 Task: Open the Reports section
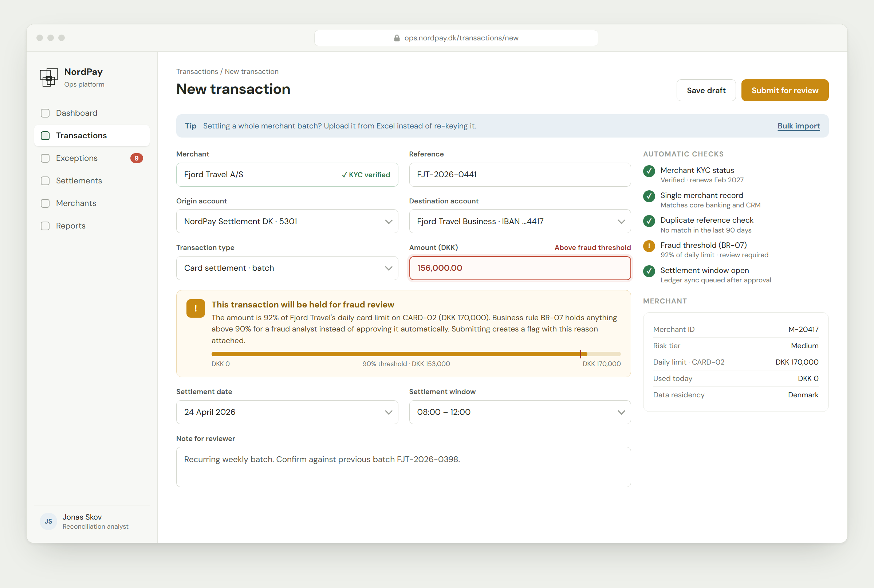[92, 226]
